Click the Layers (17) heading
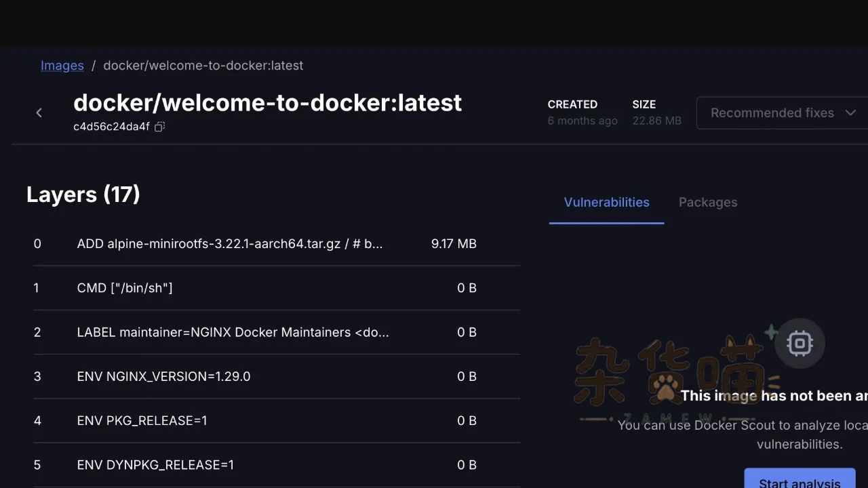The image size is (868, 488). point(83,195)
